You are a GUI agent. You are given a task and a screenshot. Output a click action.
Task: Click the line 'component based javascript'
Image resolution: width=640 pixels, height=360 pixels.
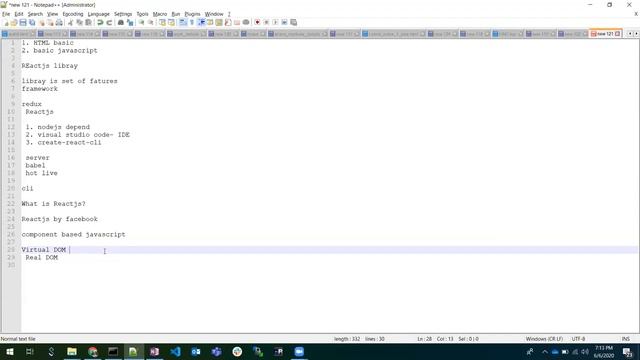tap(73, 235)
